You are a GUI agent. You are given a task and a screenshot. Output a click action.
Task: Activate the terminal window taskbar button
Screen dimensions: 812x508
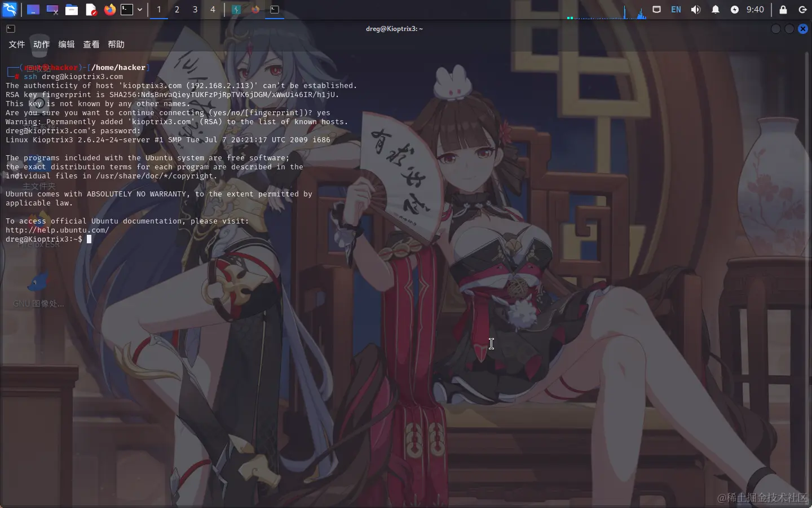(x=275, y=10)
